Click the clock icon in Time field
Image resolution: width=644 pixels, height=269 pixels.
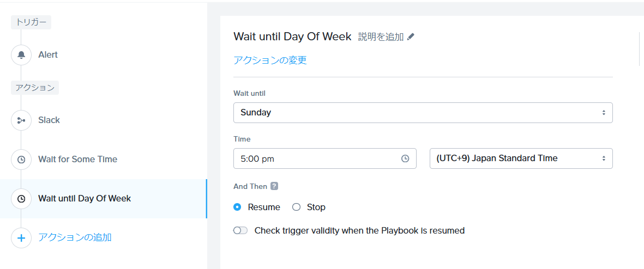pyautogui.click(x=405, y=158)
